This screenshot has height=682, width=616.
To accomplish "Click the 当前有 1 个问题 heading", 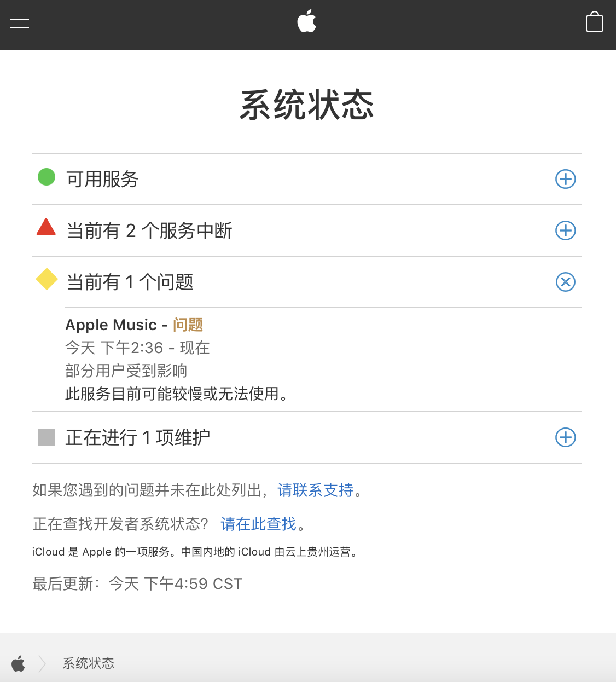I will [130, 282].
